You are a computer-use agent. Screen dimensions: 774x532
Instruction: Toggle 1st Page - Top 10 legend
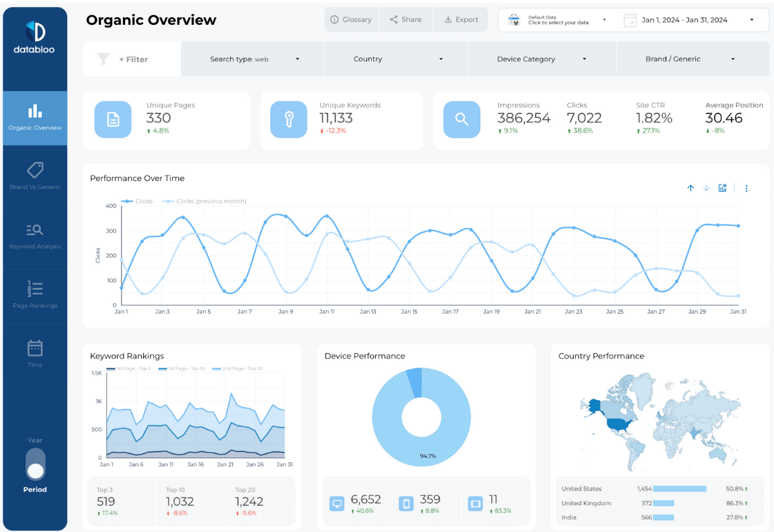click(182, 369)
